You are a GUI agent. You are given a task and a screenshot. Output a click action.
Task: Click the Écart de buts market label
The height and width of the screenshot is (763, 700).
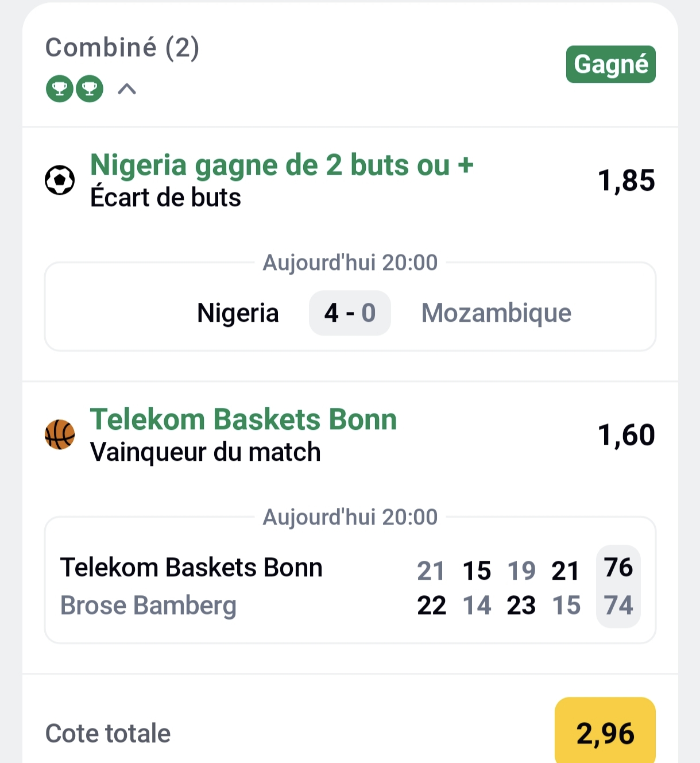[165, 198]
